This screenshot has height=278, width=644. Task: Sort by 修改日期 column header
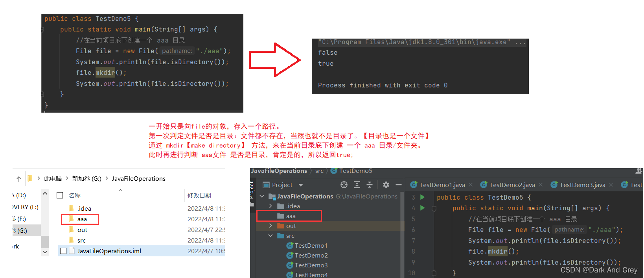[x=199, y=195]
